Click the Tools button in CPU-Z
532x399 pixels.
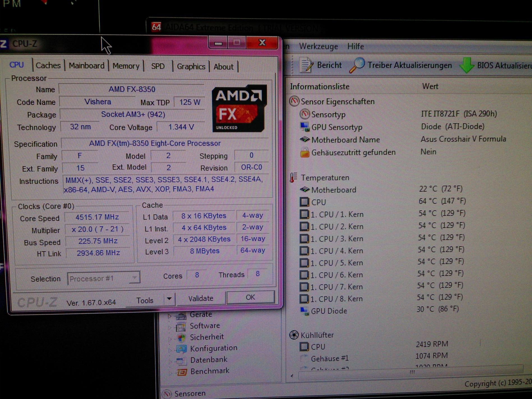(145, 300)
